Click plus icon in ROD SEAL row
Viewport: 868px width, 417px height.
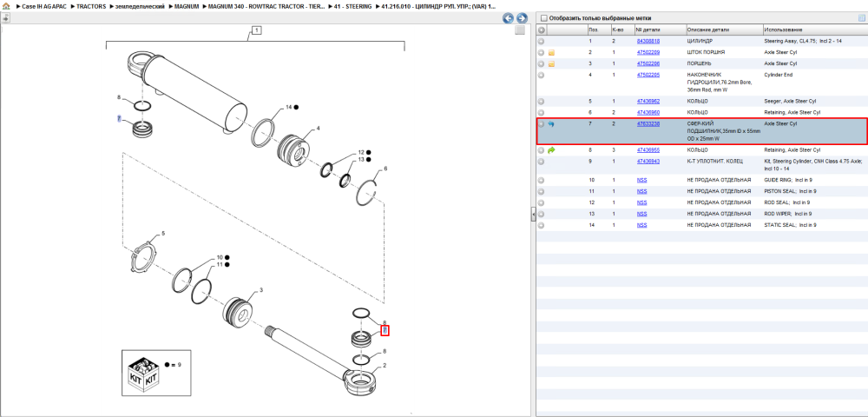pos(541,202)
